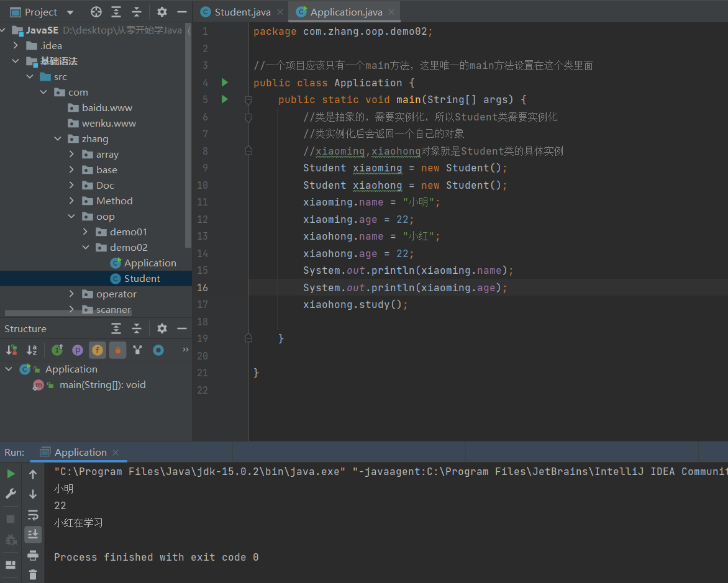This screenshot has height=583, width=728.
Task: Select baidu.www package
Action: (x=100, y=107)
